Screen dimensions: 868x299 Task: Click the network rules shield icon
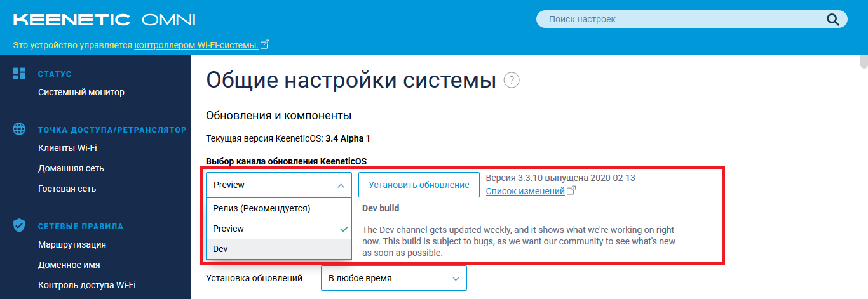(x=19, y=225)
